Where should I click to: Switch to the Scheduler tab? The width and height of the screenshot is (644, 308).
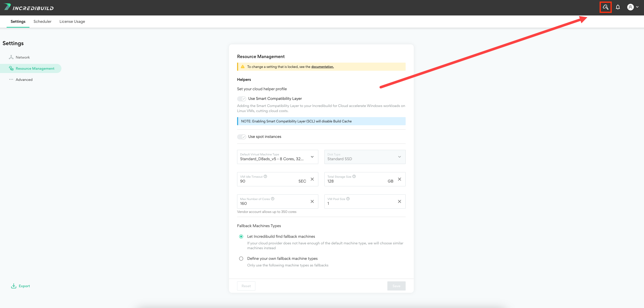[x=42, y=22]
